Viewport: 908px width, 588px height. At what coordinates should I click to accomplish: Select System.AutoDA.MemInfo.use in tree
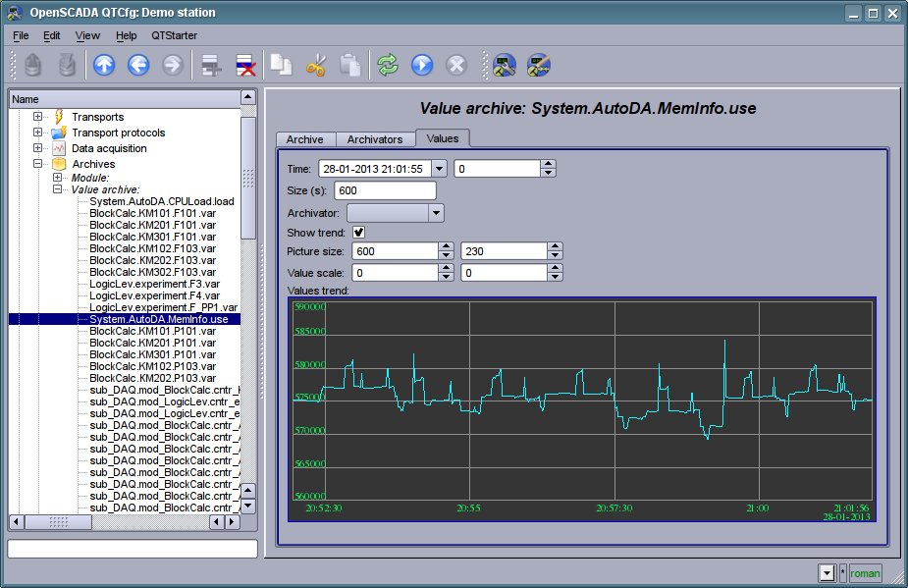coord(159,319)
